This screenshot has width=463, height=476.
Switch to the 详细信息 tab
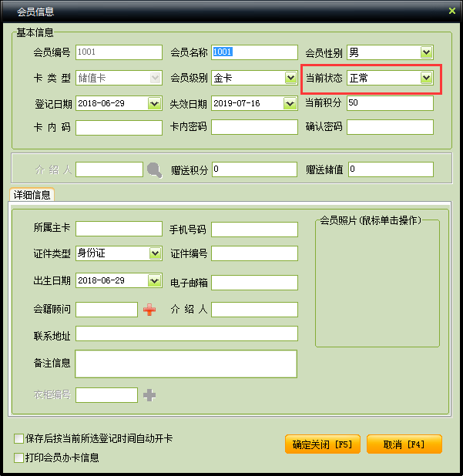point(32,195)
